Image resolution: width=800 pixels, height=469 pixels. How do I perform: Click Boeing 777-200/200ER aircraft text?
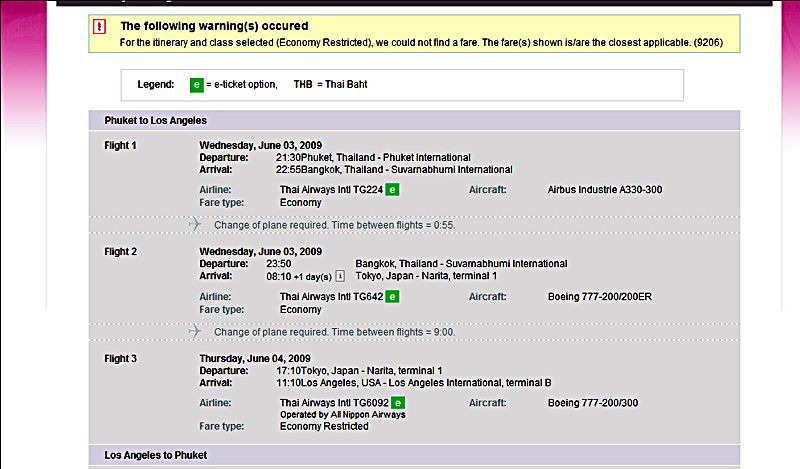tap(600, 297)
